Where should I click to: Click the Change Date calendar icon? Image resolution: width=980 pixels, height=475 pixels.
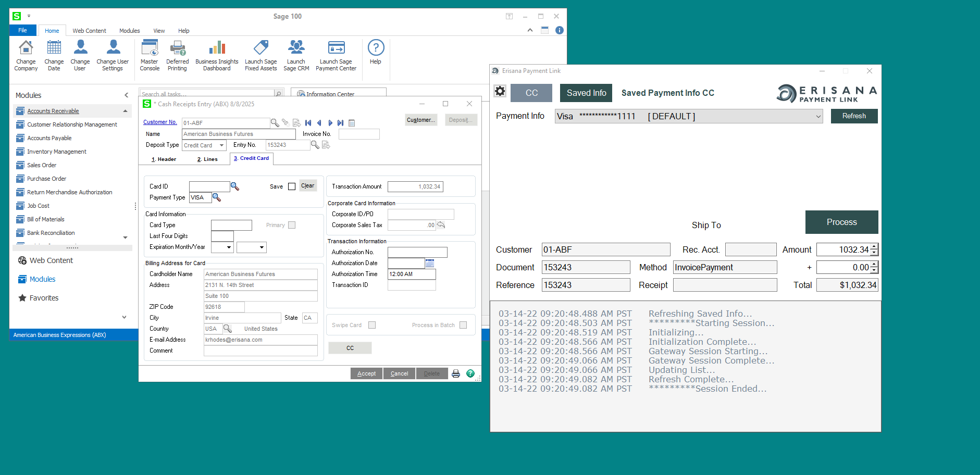pyautogui.click(x=54, y=48)
